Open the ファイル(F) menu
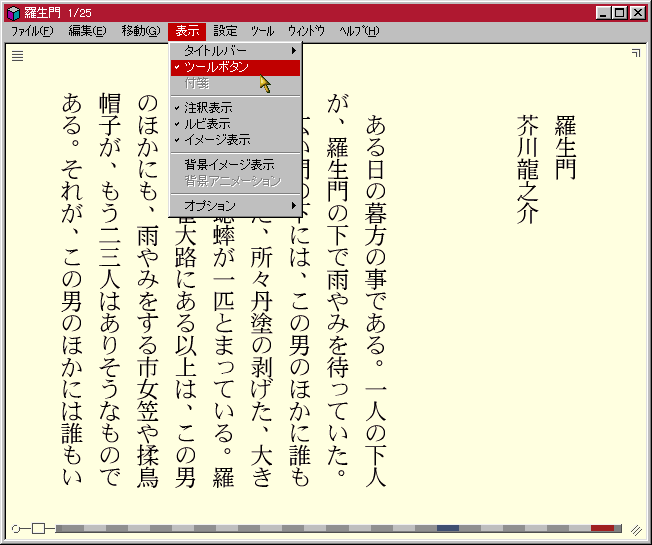 tap(32, 31)
